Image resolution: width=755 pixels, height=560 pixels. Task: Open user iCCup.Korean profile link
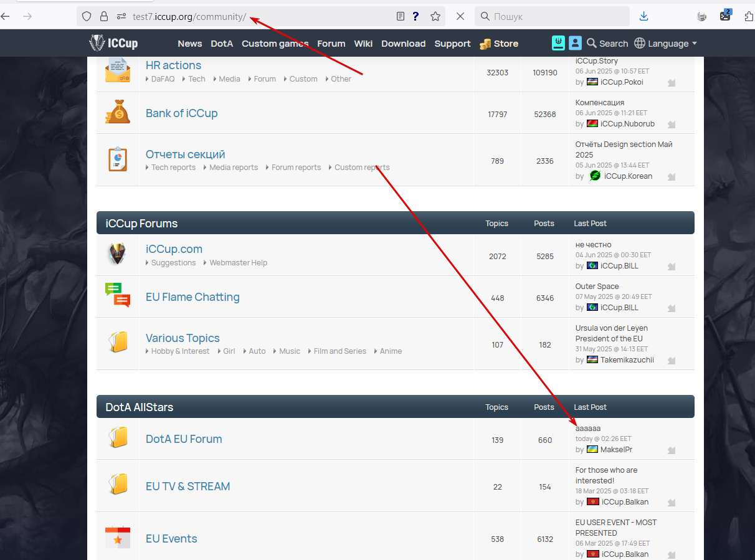[x=629, y=176]
